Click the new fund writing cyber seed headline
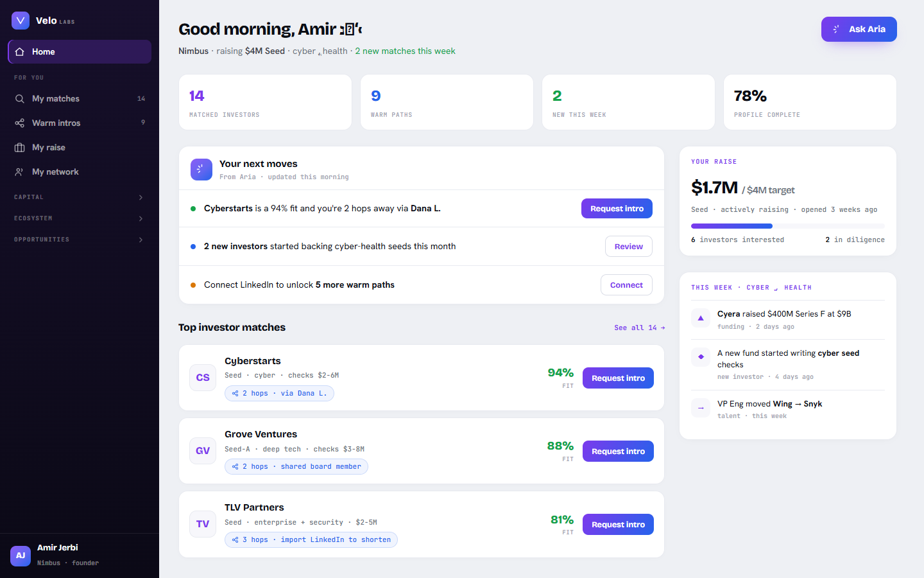The height and width of the screenshot is (578, 924). (x=788, y=359)
